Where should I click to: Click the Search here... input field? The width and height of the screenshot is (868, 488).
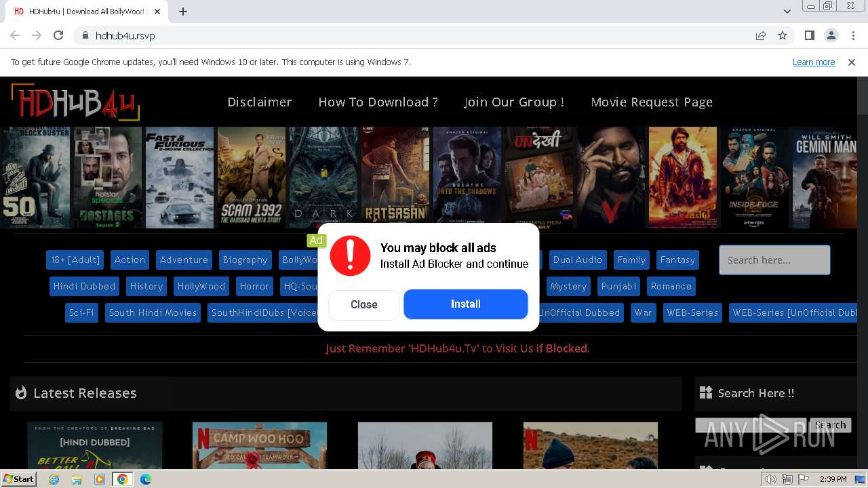point(774,260)
